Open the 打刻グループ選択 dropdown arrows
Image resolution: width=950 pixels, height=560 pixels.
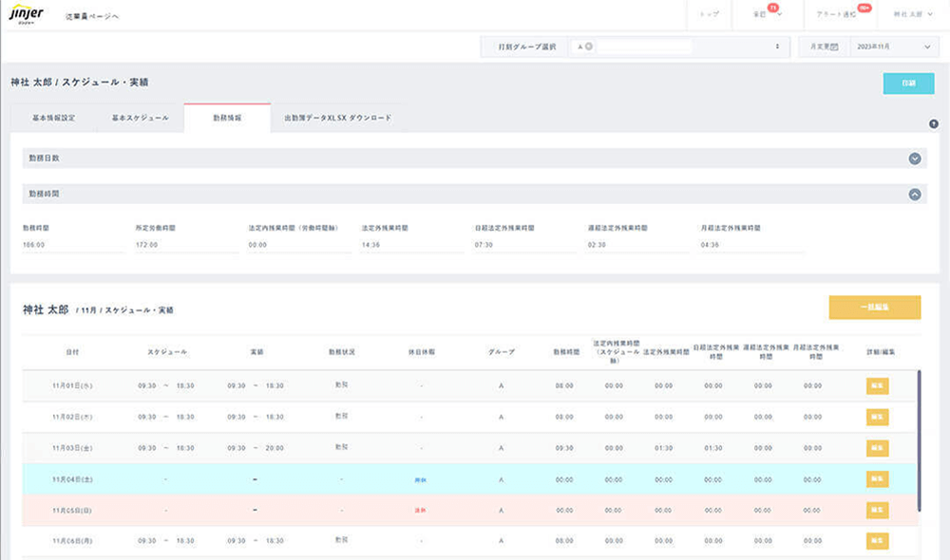[x=777, y=47]
